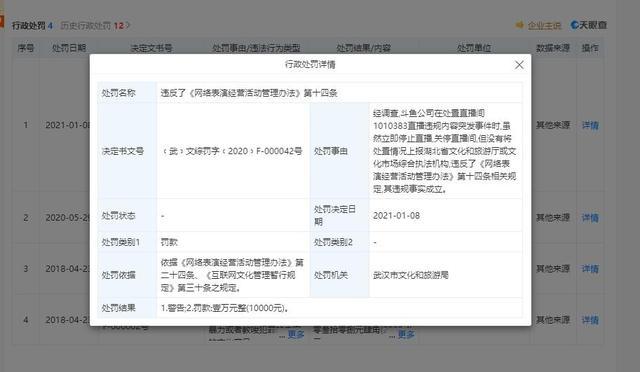Switch to 行政处罚 tab
Viewport: 640px width, 372px height.
pos(32,26)
